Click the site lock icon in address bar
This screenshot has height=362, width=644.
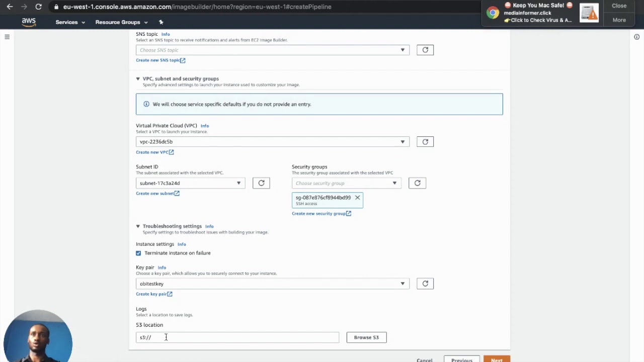(56, 7)
